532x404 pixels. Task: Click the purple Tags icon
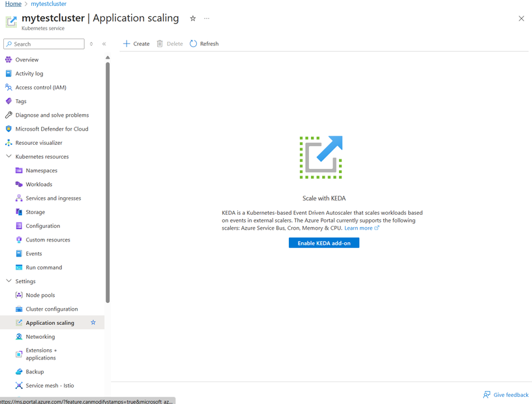[8, 101]
